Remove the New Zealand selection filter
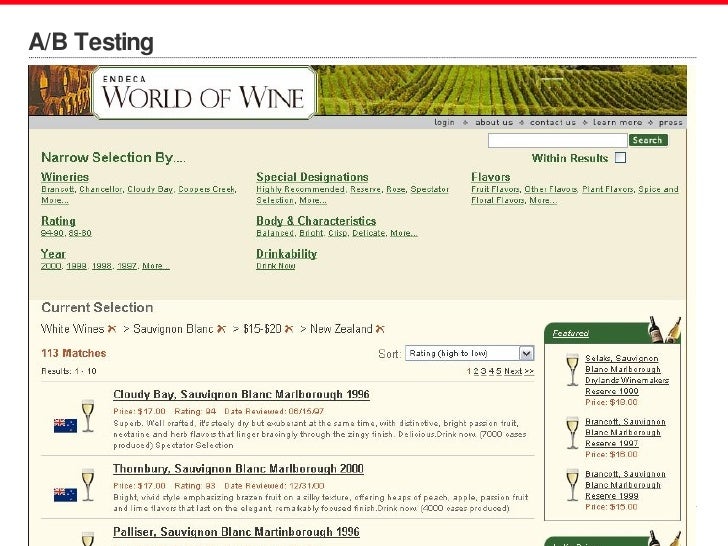The width and height of the screenshot is (728, 546). 380,329
